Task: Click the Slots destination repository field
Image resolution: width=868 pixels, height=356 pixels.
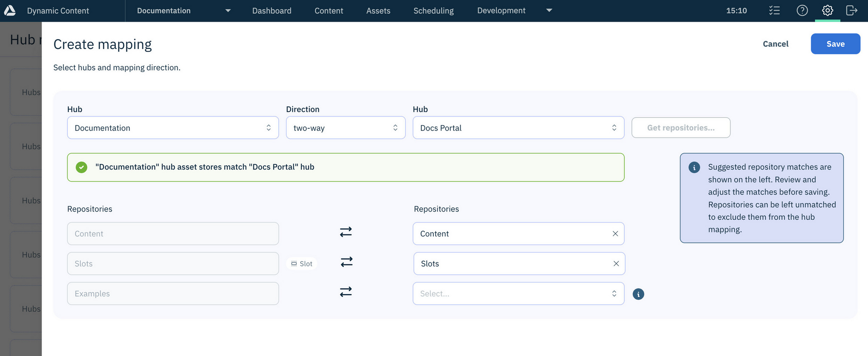Action: point(519,264)
